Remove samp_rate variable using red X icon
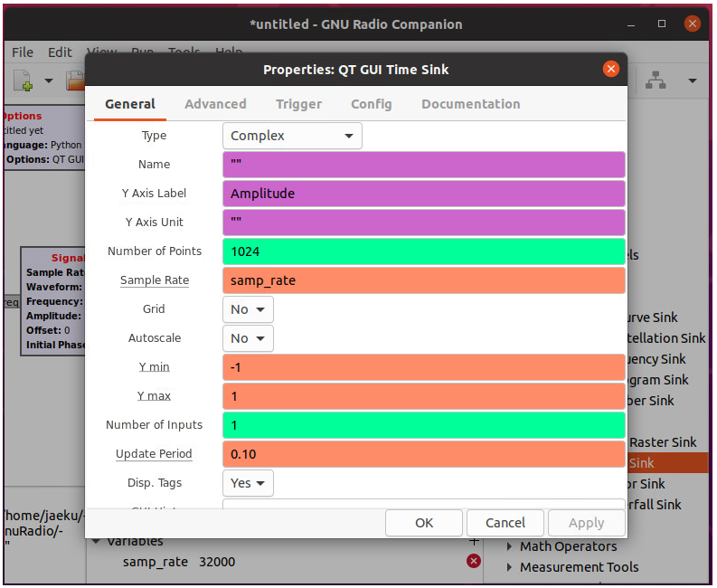717x588 pixels. click(x=473, y=561)
